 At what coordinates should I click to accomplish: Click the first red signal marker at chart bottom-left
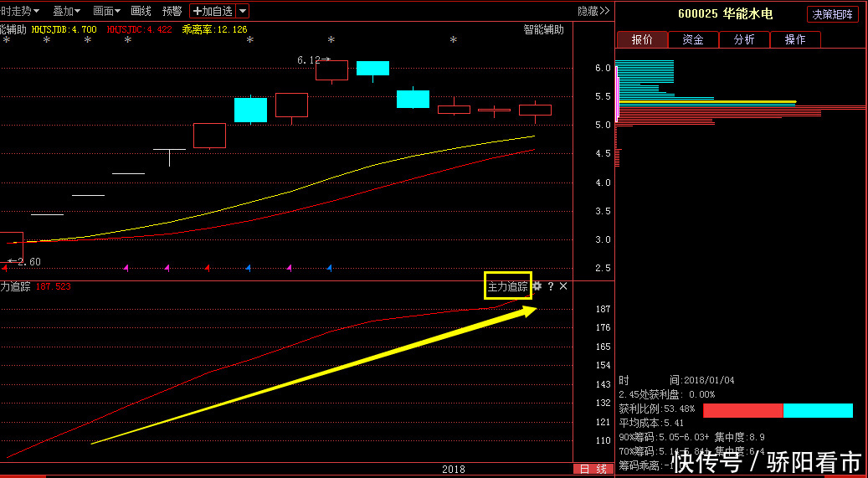pos(5,268)
